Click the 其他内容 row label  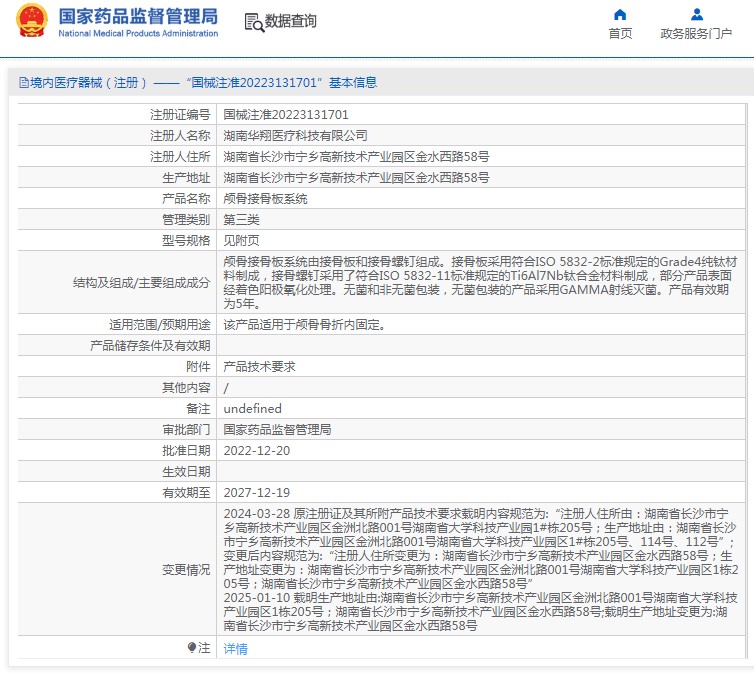coord(186,388)
